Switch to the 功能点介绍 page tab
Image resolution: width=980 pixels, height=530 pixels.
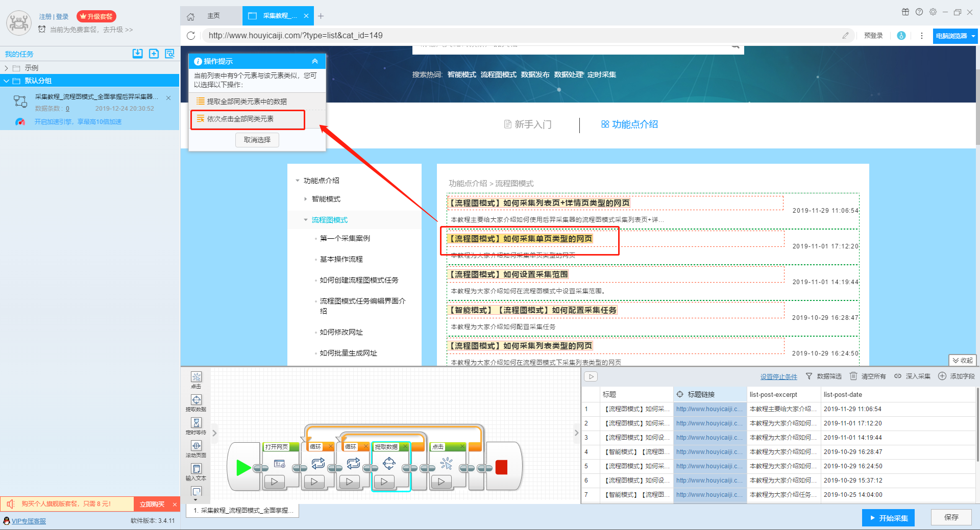(x=629, y=124)
